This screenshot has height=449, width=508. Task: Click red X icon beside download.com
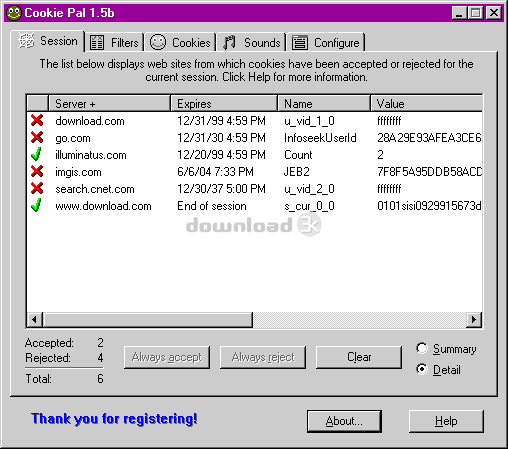click(x=37, y=120)
